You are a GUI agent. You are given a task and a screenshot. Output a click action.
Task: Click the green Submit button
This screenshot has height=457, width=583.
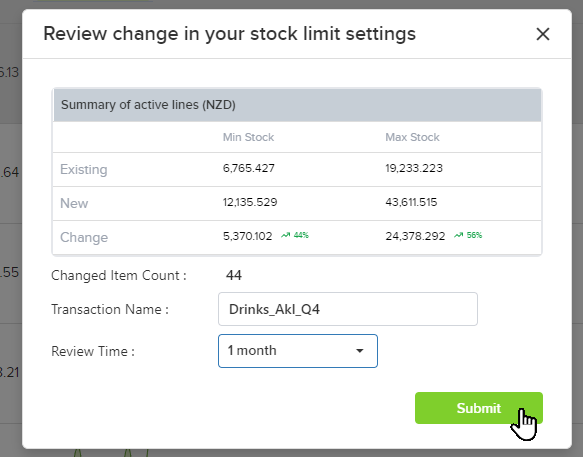coord(479,408)
